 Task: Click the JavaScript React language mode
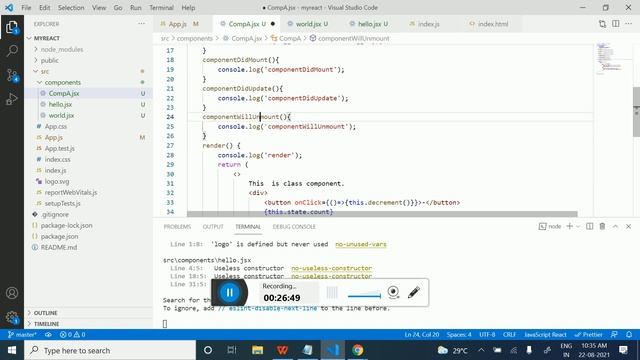[x=545, y=334]
